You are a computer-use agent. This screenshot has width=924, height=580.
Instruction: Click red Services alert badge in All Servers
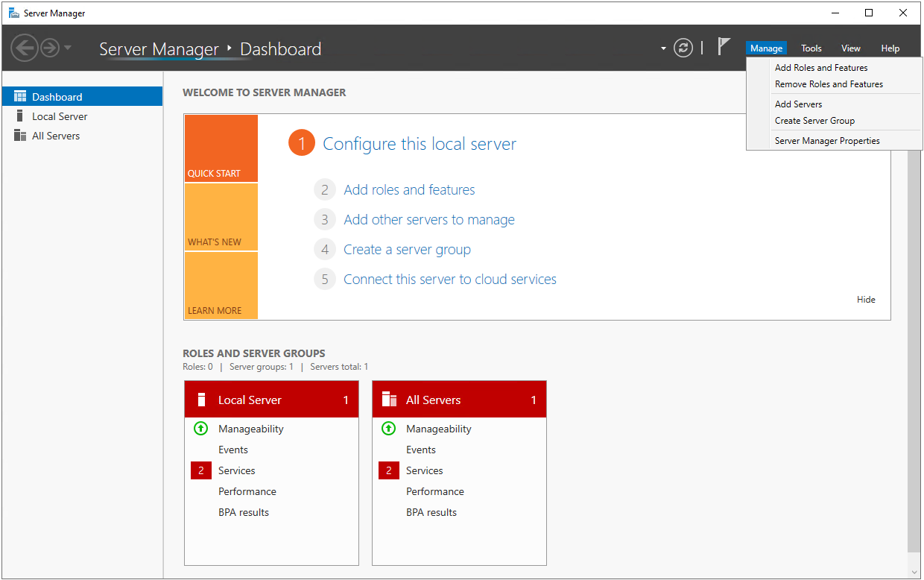click(x=389, y=470)
